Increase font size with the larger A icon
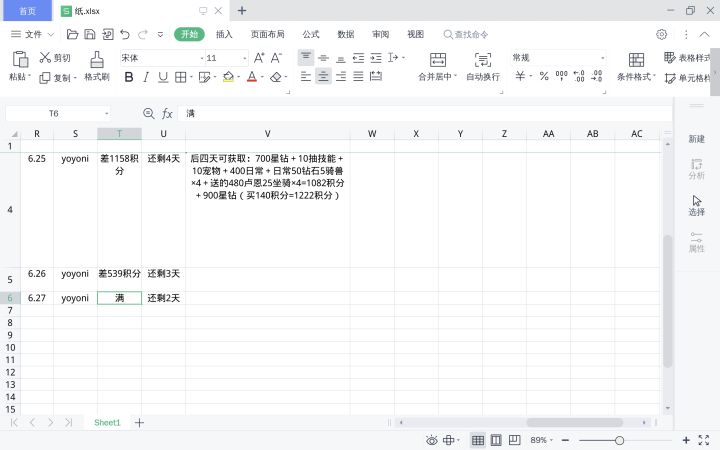Image resolution: width=720 pixels, height=450 pixels. (x=259, y=58)
